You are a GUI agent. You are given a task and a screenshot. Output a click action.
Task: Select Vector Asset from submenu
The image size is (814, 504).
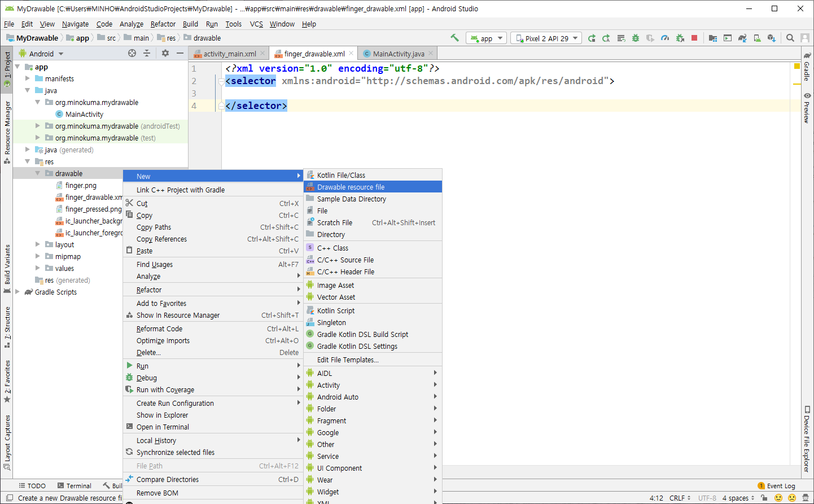point(373,297)
